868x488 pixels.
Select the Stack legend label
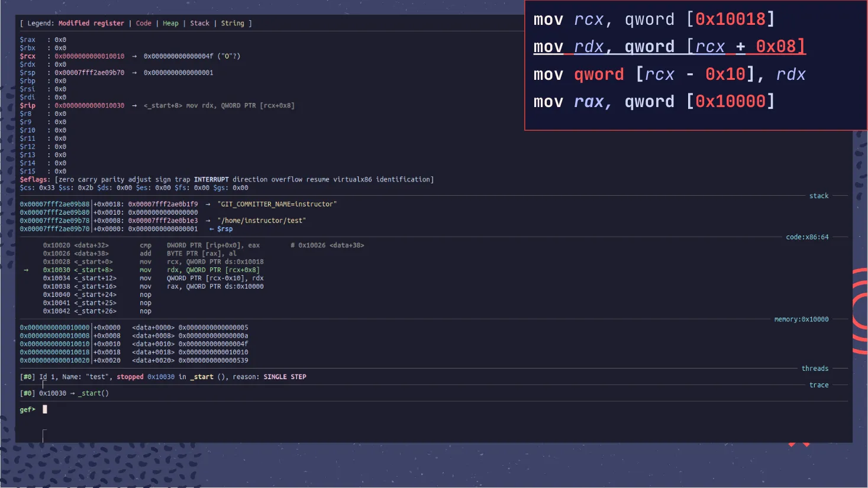pyautogui.click(x=199, y=23)
